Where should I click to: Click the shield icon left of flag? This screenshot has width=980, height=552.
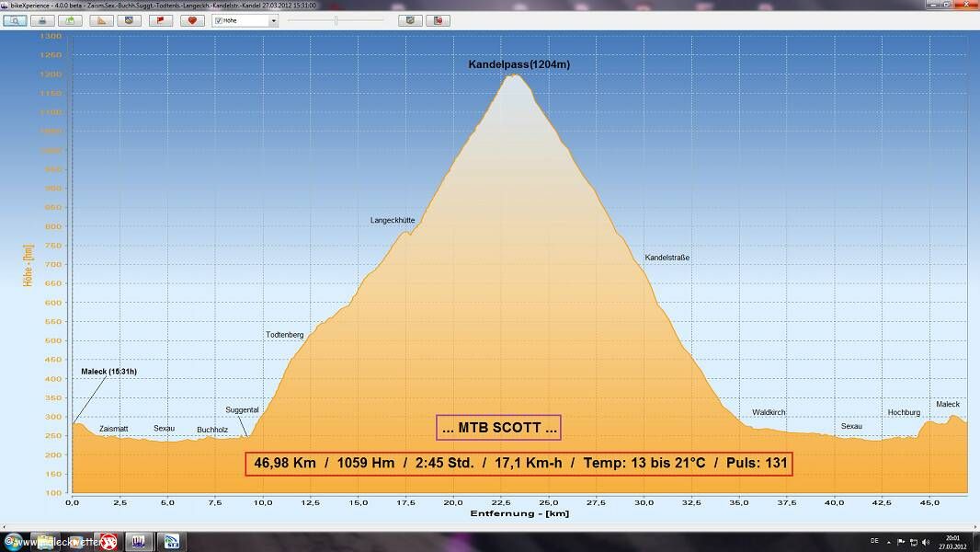pos(130,20)
